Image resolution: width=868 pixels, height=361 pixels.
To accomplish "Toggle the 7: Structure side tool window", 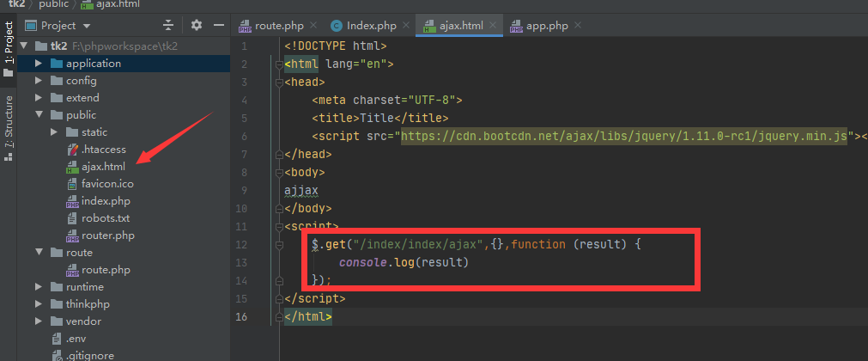I will [9, 127].
